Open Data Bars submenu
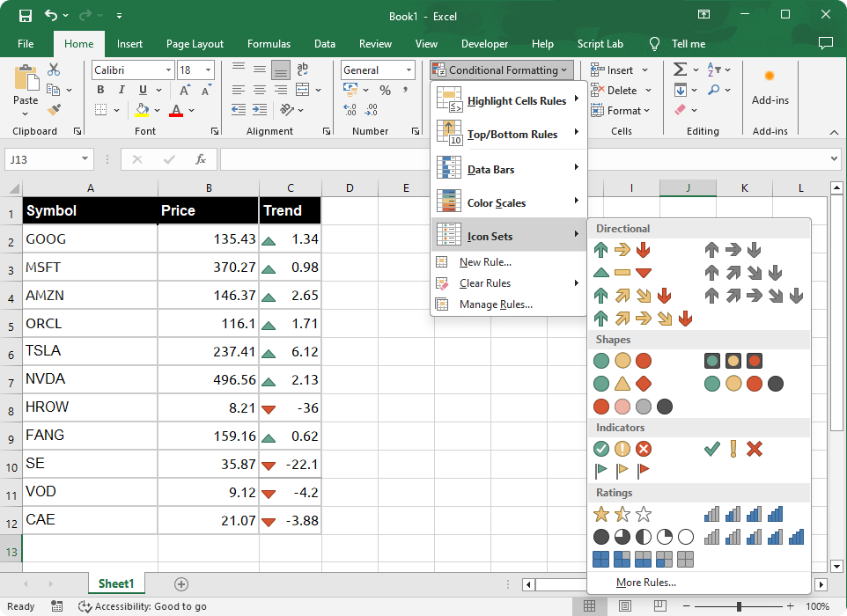This screenshot has width=847, height=616. pos(508,169)
